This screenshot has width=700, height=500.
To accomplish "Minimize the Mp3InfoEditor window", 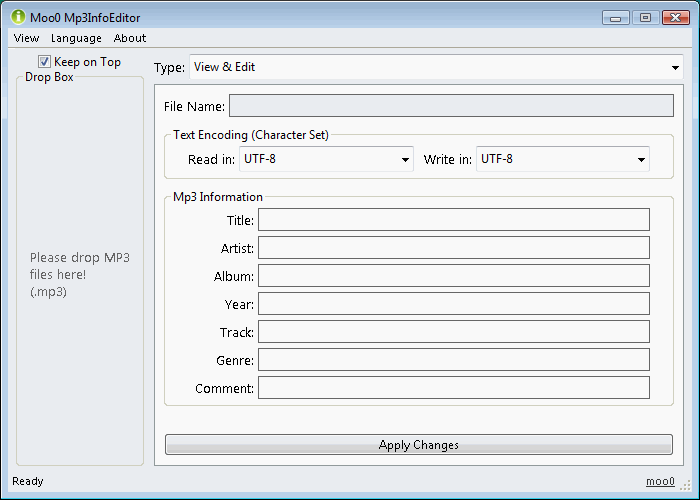I will (616, 18).
